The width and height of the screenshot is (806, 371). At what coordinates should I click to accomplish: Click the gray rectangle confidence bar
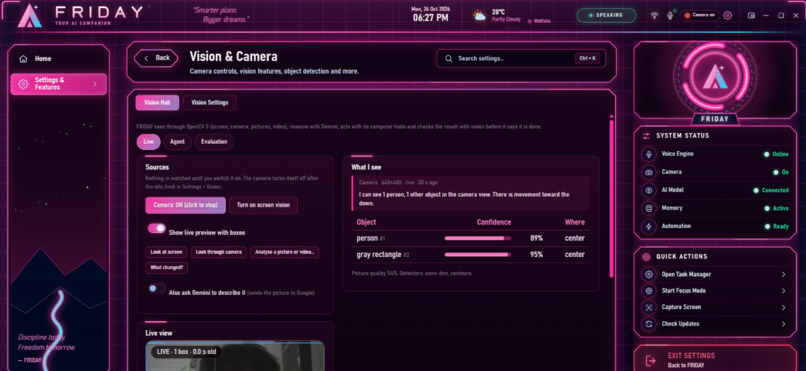[x=478, y=255]
